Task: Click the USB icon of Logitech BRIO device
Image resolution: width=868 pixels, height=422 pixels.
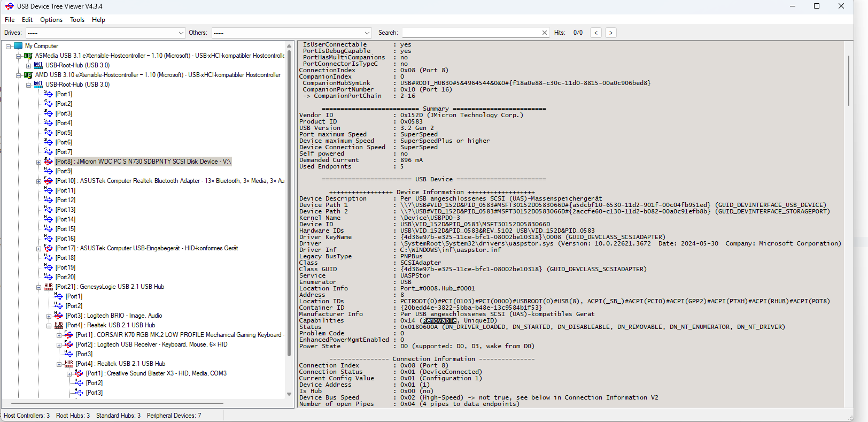Action: [x=59, y=316]
